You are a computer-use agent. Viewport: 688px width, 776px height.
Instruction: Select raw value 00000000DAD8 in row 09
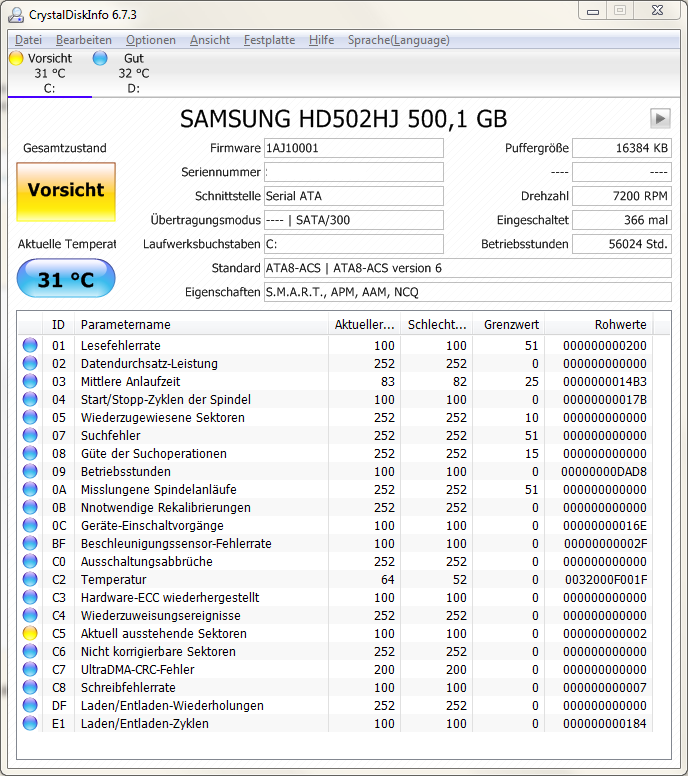(604, 472)
